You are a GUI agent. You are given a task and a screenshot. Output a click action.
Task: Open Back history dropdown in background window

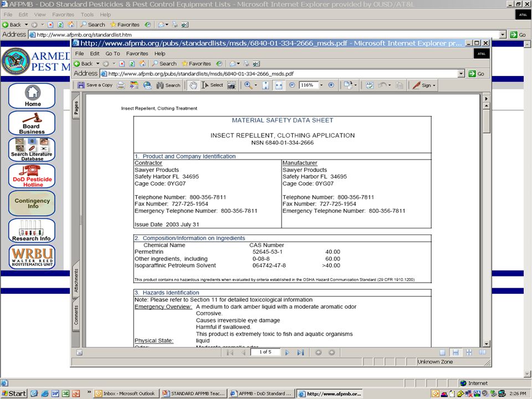click(26, 24)
